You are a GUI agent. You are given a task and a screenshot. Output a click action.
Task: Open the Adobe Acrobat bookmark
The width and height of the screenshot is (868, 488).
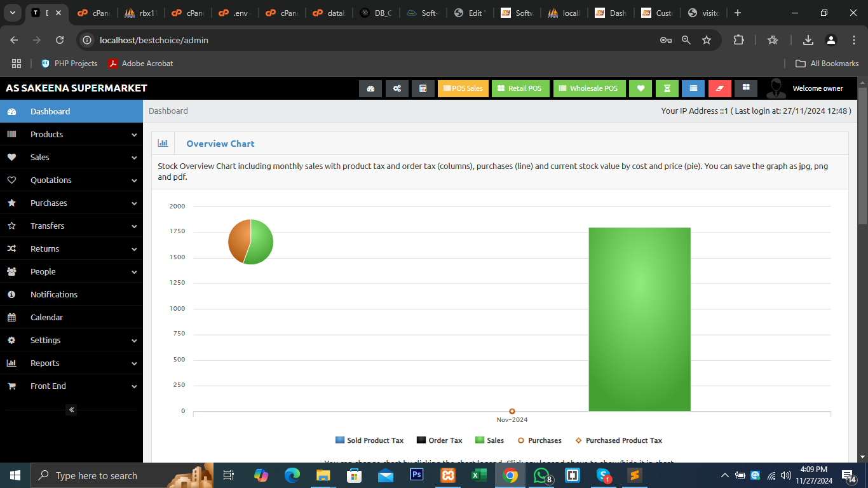[x=140, y=64]
